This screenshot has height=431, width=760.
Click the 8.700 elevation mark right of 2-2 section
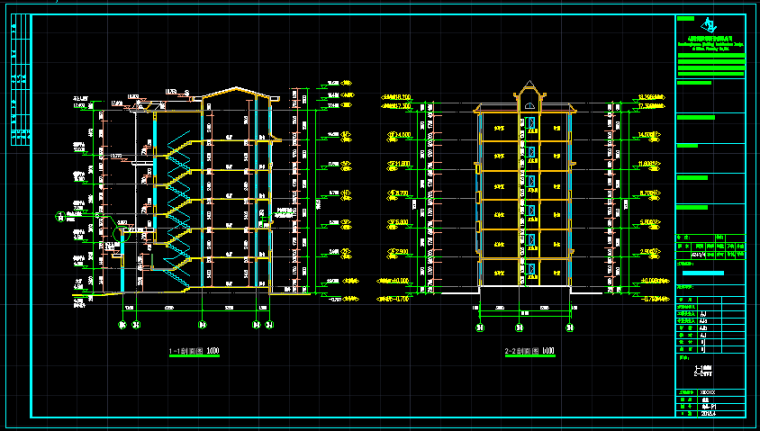click(651, 193)
